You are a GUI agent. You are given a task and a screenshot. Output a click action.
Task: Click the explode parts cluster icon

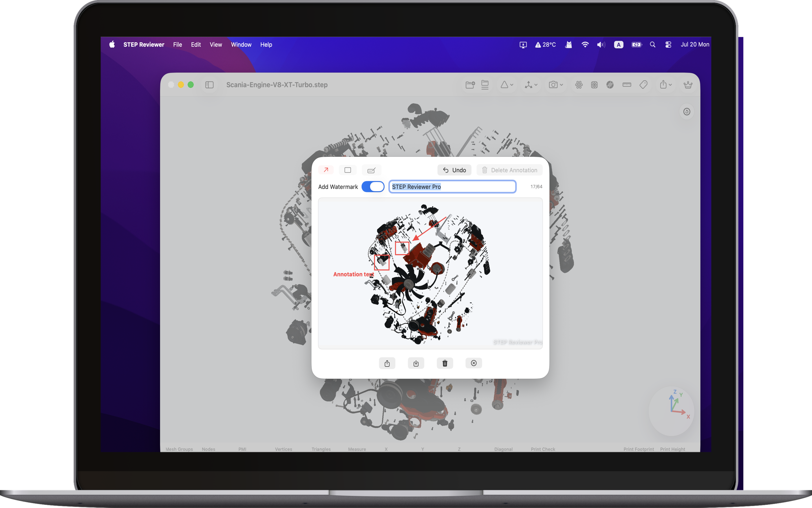579,85
